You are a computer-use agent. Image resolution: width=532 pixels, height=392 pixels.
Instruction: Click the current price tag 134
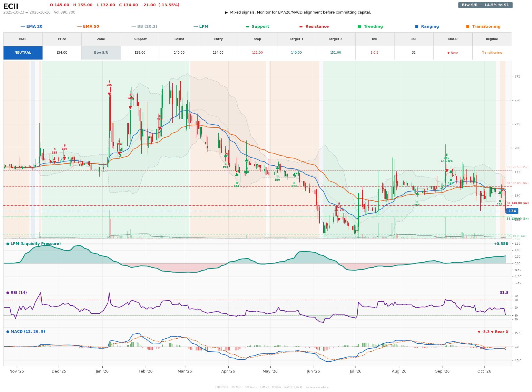(x=512, y=211)
